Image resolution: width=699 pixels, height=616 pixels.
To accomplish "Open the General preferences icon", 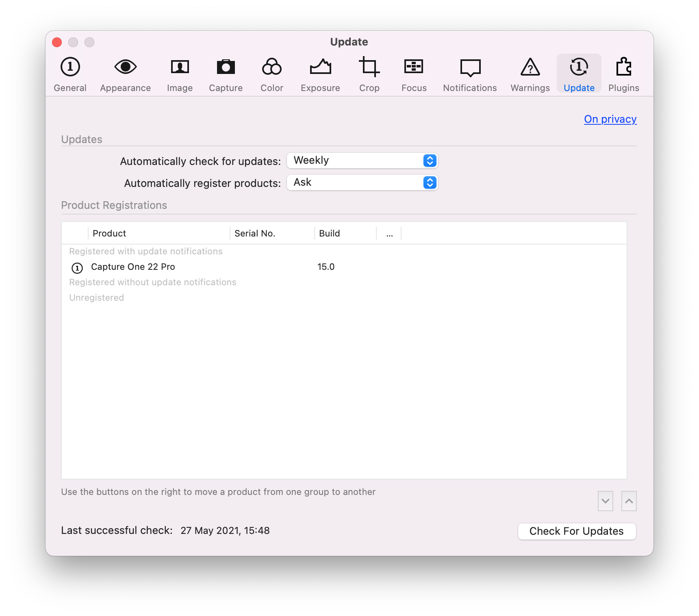I will pos(70,67).
